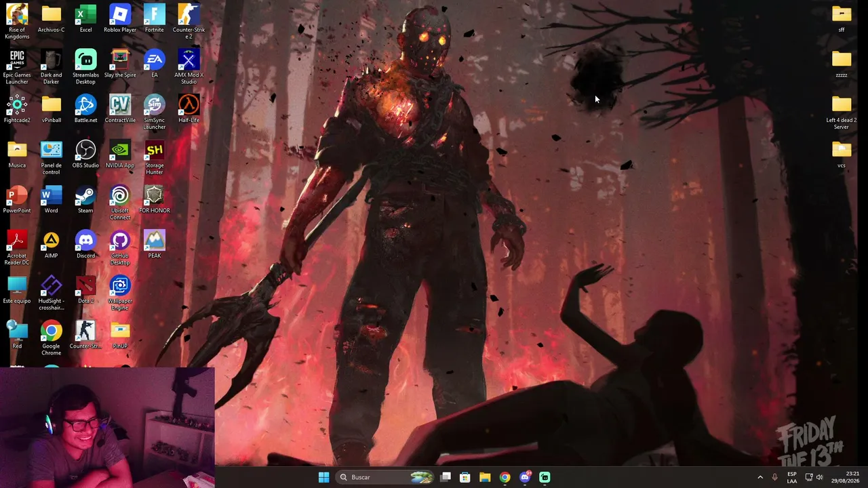Expand hidden system tray icons chevron
Image resolution: width=868 pixels, height=488 pixels.
tap(760, 477)
